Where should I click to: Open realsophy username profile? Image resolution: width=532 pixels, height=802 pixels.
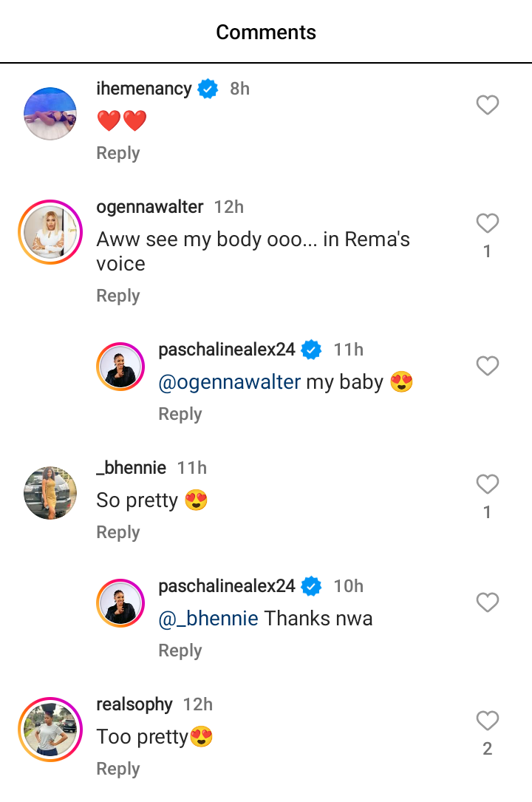(x=134, y=704)
